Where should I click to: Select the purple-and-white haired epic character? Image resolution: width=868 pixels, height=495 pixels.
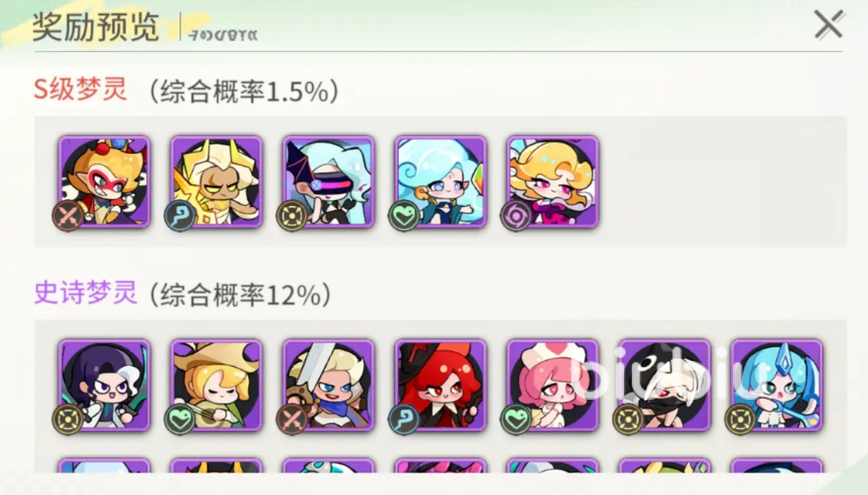105,385
